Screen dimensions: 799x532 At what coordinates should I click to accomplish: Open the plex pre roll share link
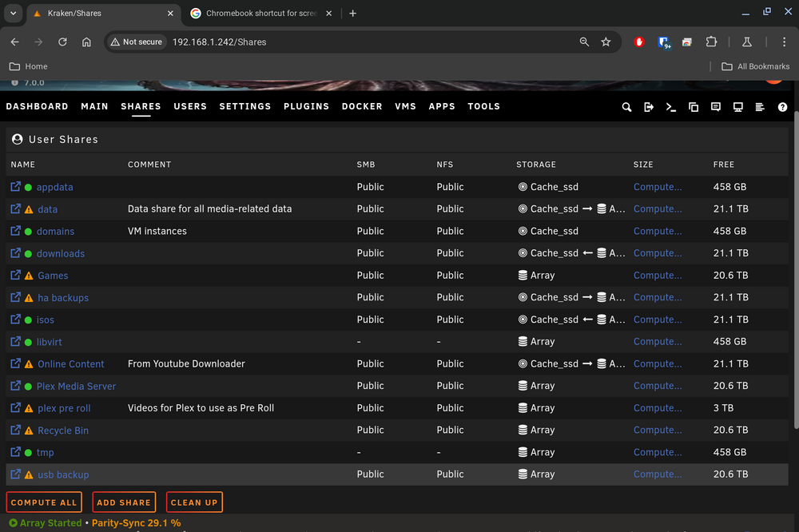[x=64, y=408]
